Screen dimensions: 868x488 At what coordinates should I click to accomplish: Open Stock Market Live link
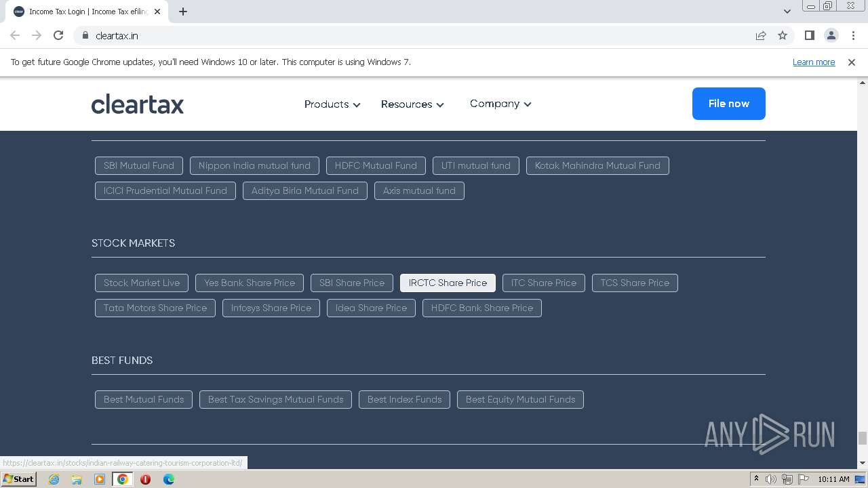142,283
